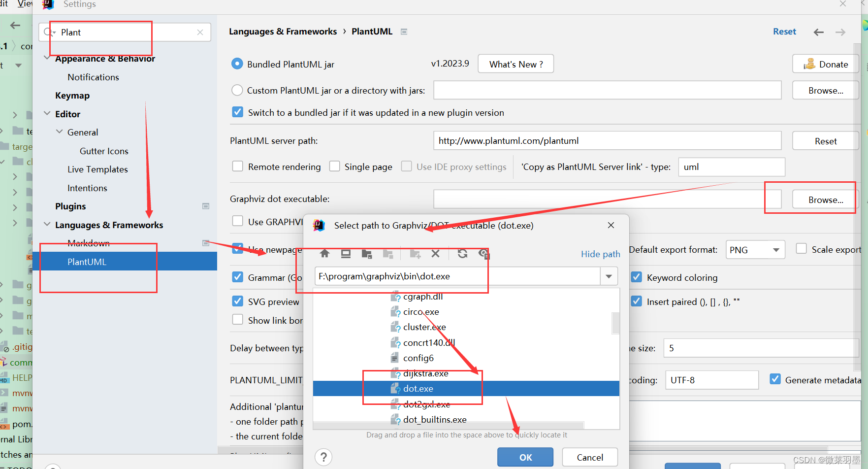
Task: Open Intentions settings page
Action: (x=87, y=188)
